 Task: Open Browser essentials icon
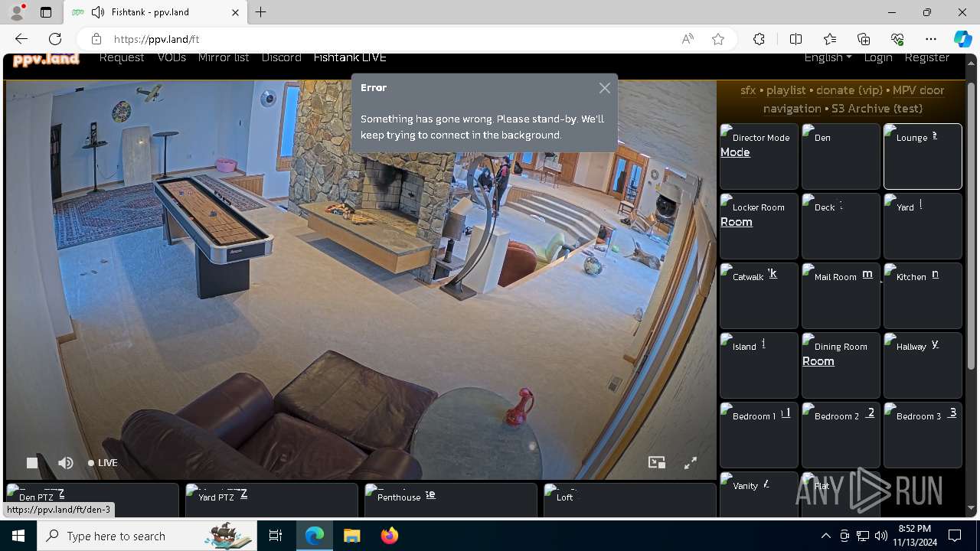click(897, 39)
